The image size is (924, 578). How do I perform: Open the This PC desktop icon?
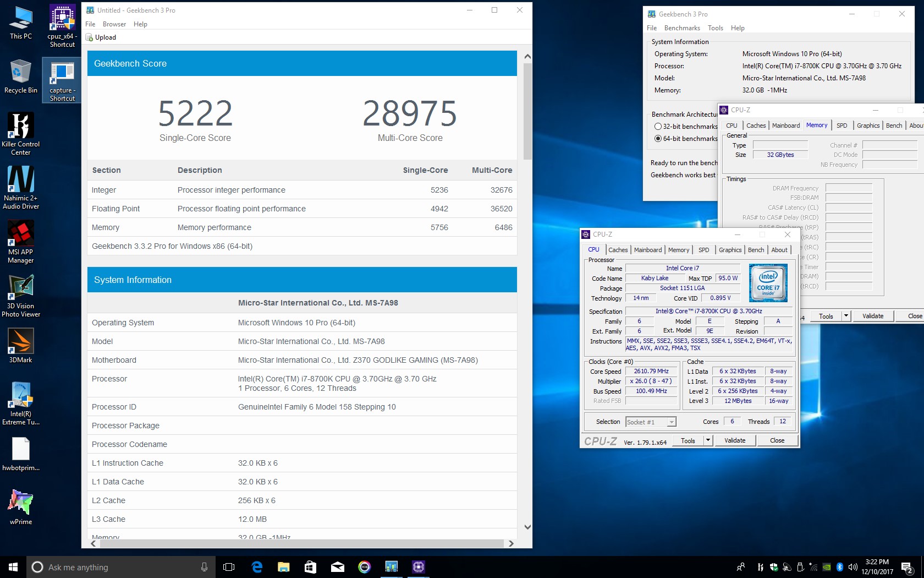tap(21, 23)
